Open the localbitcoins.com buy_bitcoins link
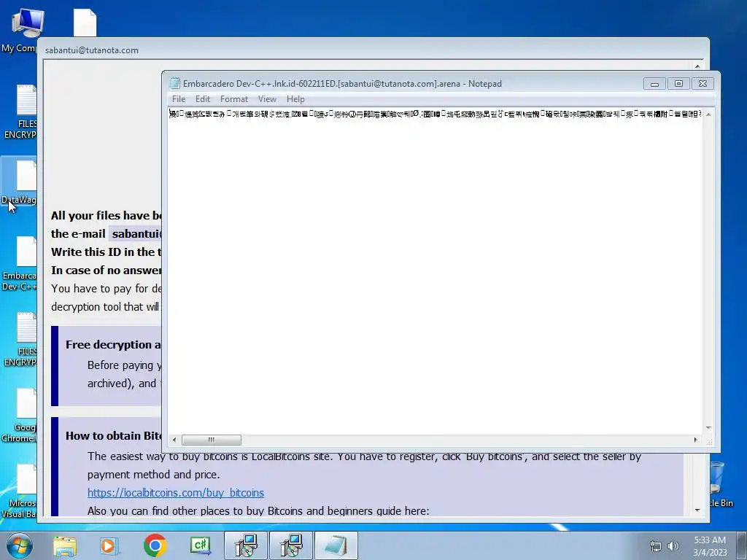The width and height of the screenshot is (747, 560). click(x=175, y=492)
